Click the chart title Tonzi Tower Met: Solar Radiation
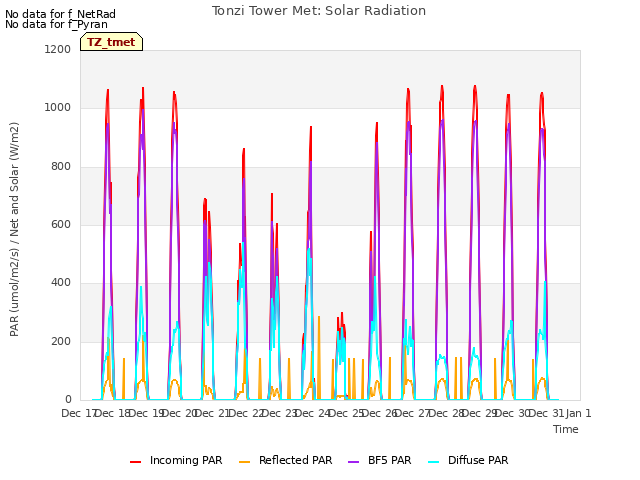This screenshot has width=640, height=480. point(319,11)
